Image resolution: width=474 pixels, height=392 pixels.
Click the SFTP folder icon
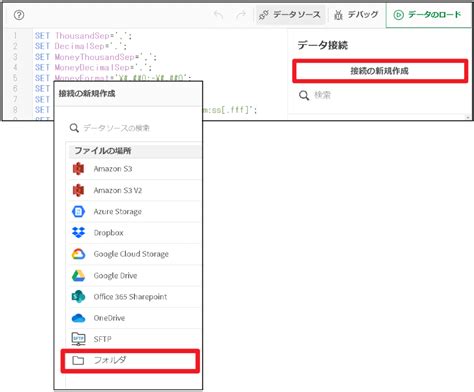tap(78, 339)
